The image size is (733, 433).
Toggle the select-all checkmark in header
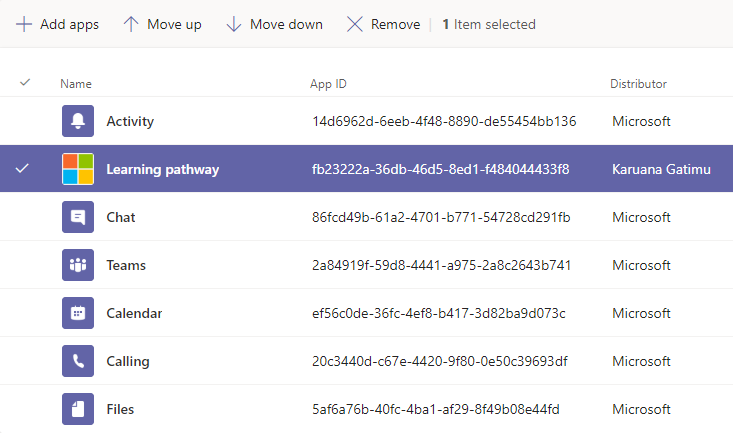[x=25, y=83]
